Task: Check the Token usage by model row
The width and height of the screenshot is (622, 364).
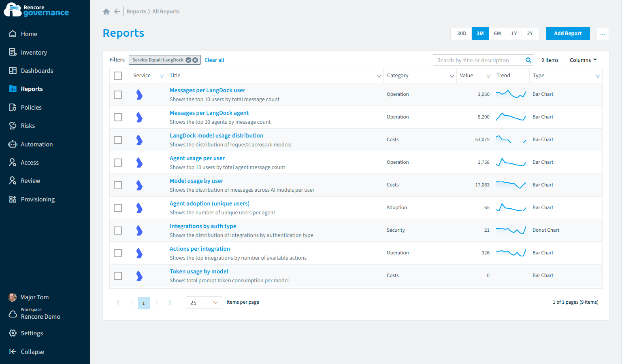Action: tap(118, 276)
